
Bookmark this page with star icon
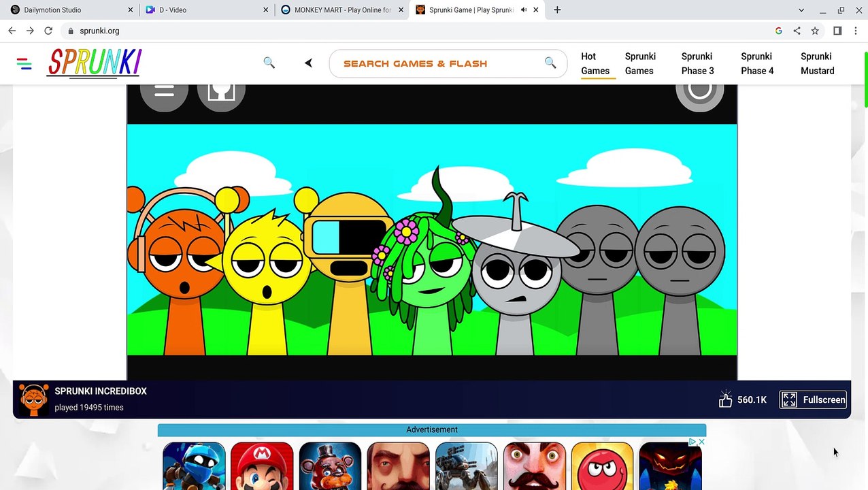click(815, 31)
